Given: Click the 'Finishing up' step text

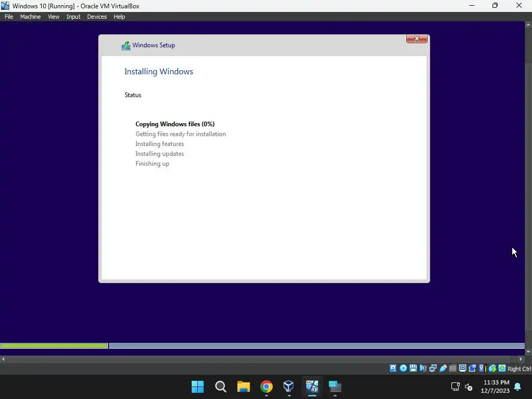Looking at the screenshot, I should 152,164.
